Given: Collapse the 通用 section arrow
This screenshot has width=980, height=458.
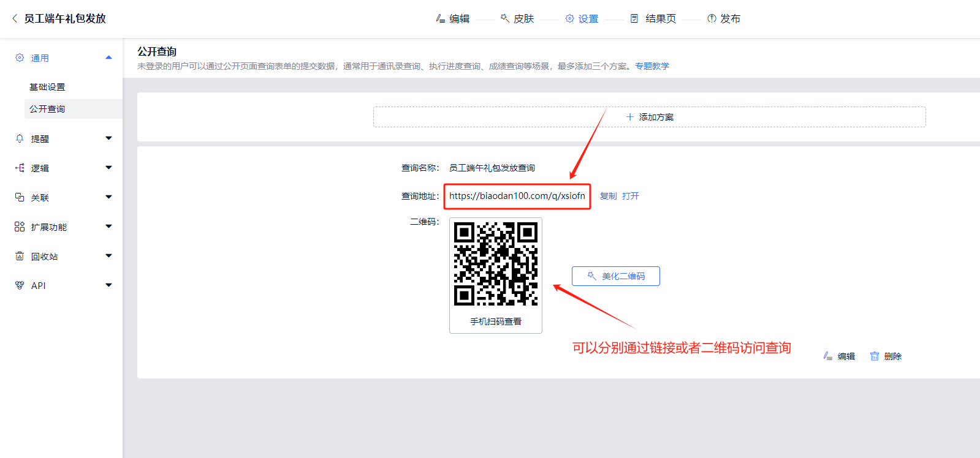Looking at the screenshot, I should pyautogui.click(x=108, y=58).
